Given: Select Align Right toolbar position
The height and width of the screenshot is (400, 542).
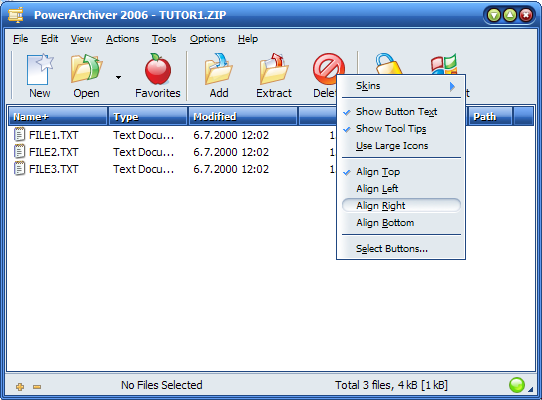Looking at the screenshot, I should click(401, 206).
